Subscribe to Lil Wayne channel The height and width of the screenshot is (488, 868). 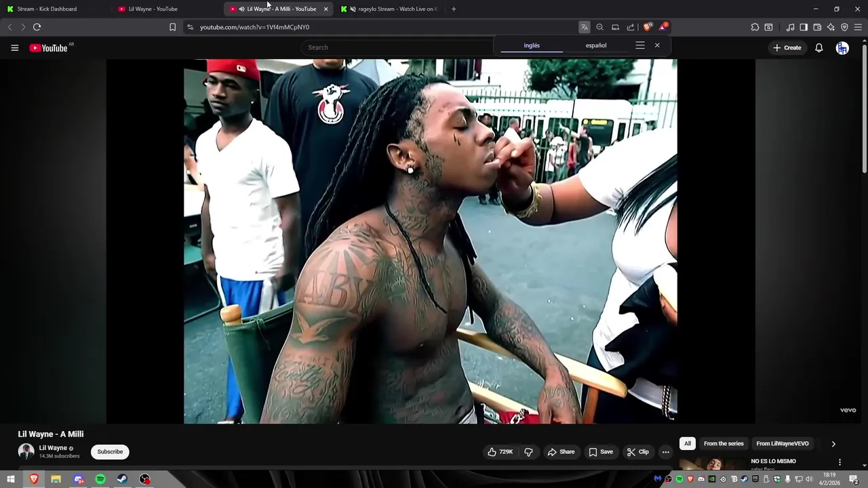point(110,452)
